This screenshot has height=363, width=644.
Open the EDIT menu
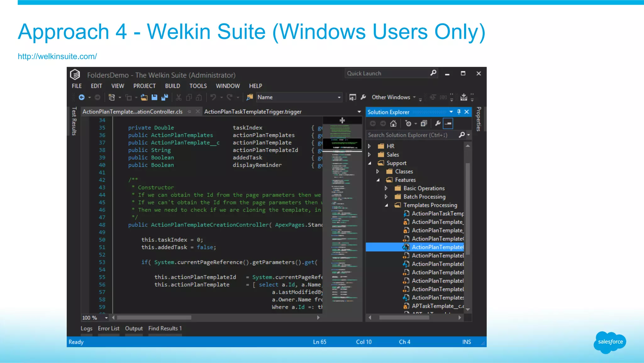pyautogui.click(x=97, y=86)
